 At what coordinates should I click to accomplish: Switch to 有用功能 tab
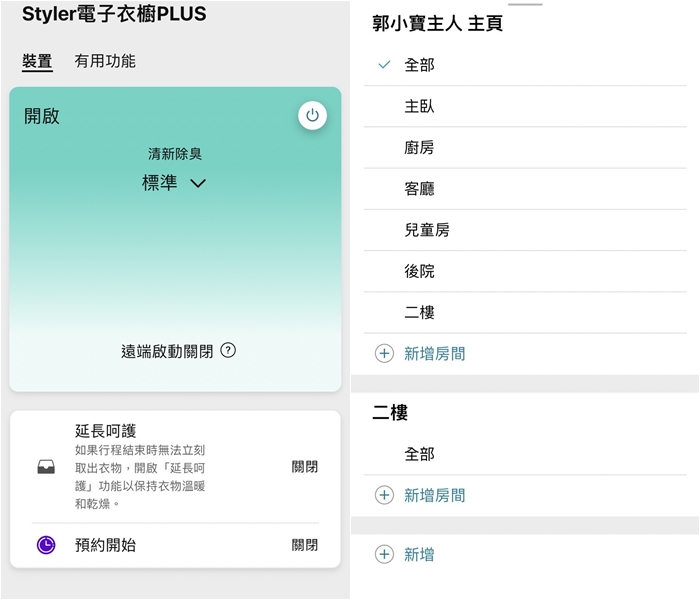pyautogui.click(x=105, y=61)
